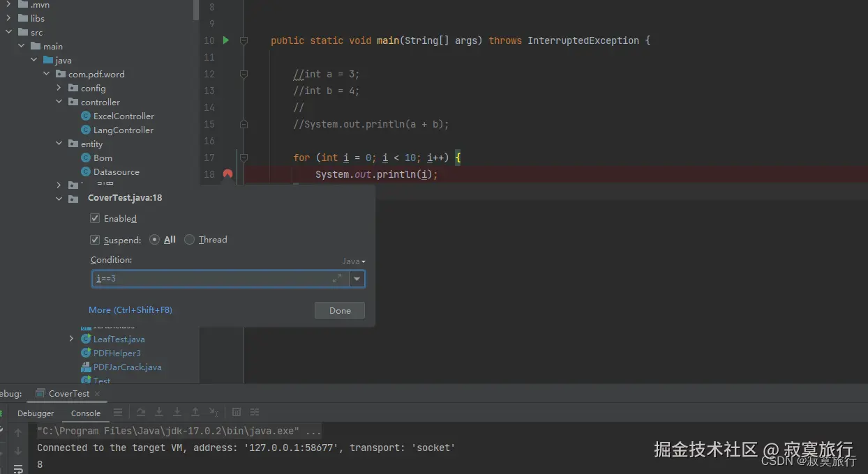Screen dimensions: 868x474
Task: Click the Done button
Action: tap(340, 310)
